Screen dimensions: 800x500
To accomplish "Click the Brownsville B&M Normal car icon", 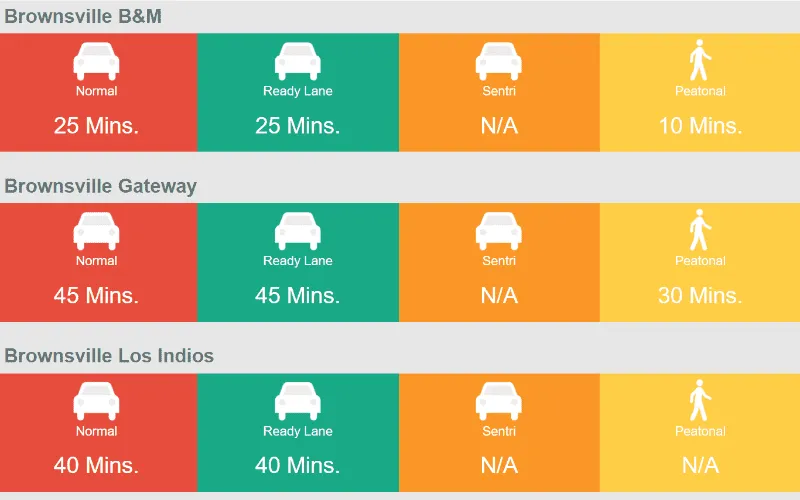I will click(x=96, y=61).
